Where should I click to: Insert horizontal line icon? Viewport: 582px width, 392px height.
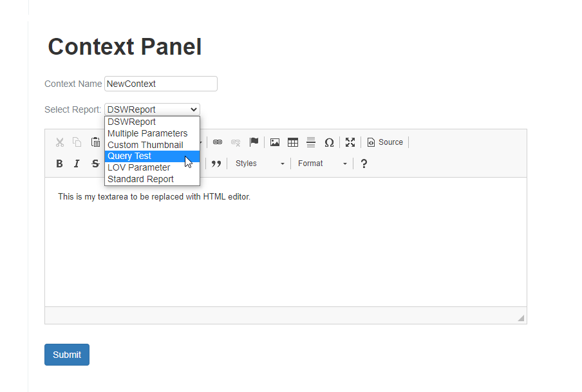[x=311, y=142]
